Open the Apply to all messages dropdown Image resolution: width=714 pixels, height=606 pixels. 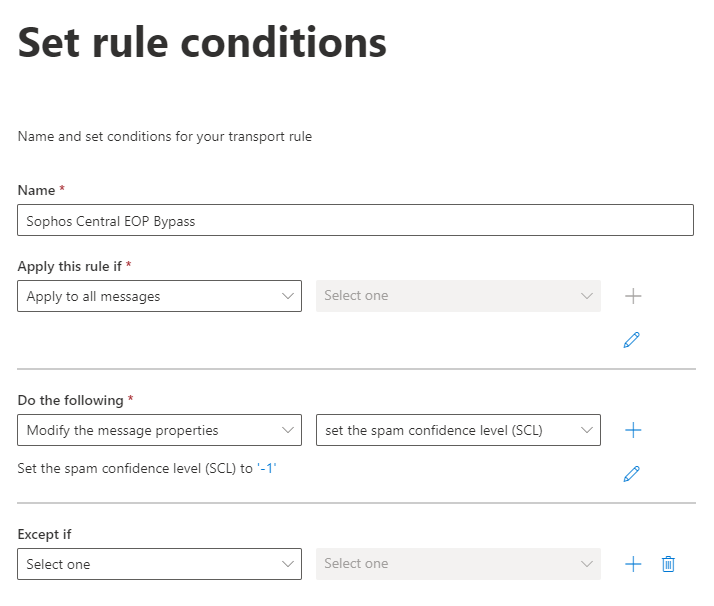point(159,296)
